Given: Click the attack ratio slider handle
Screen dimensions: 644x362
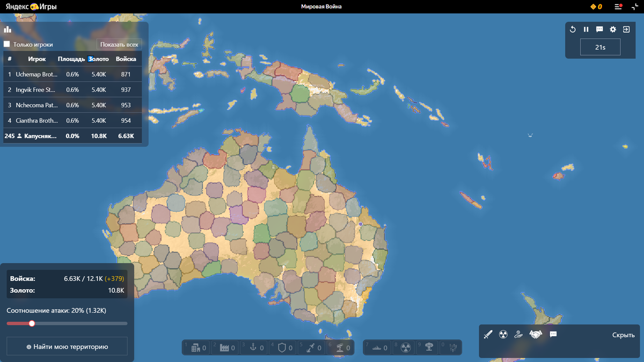Looking at the screenshot, I should 32,323.
